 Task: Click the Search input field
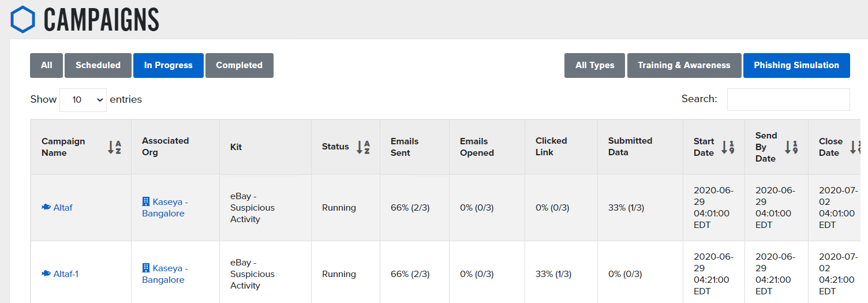point(788,99)
